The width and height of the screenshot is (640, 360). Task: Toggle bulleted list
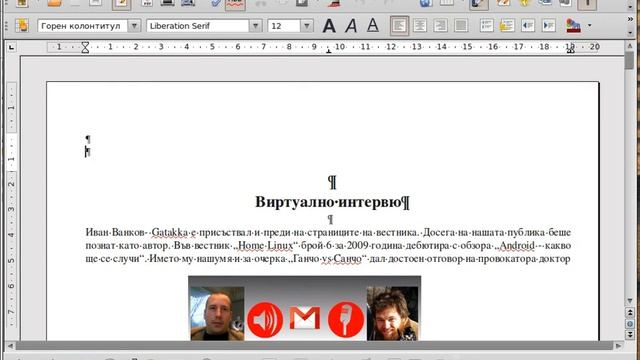click(x=507, y=26)
